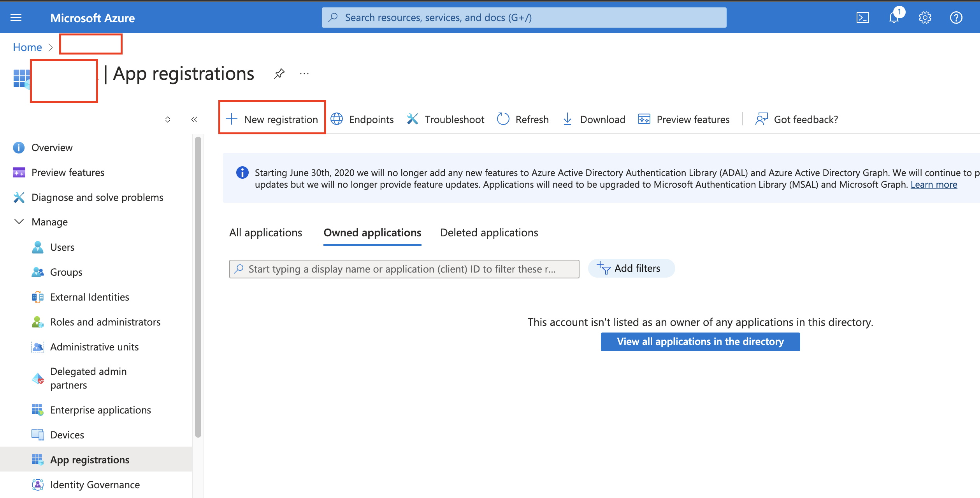
Task: Click the External Identities icon
Action: point(37,297)
